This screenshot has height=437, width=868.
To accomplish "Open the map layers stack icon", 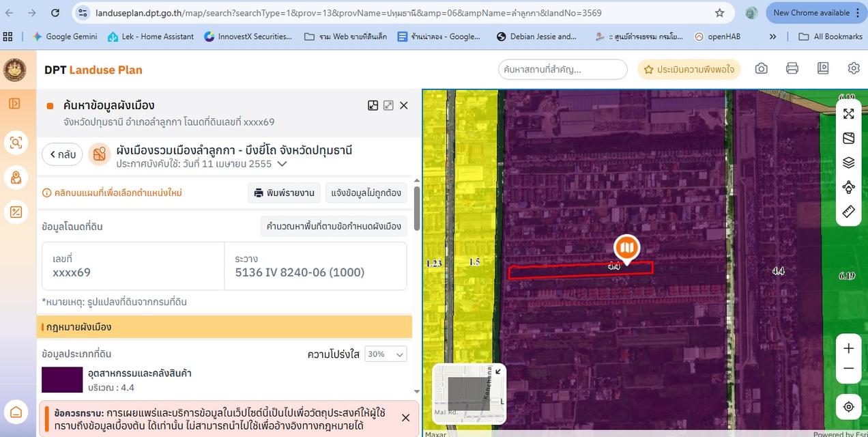I will pyautogui.click(x=849, y=163).
